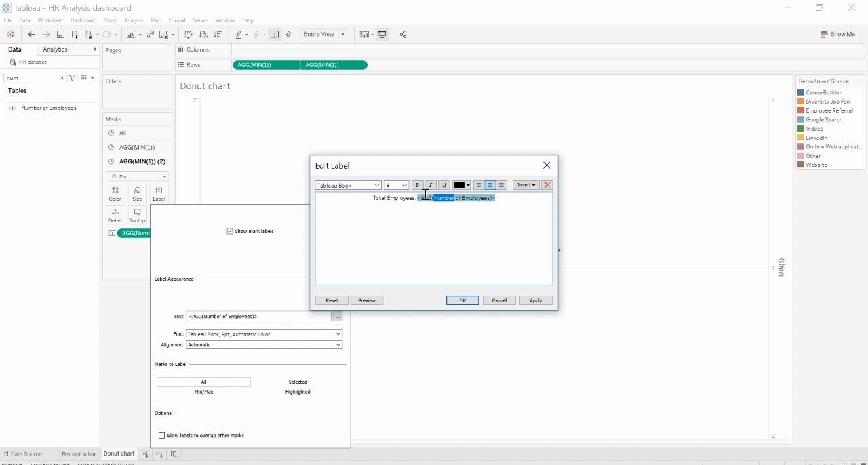Open the Entire View fit dropdown
The image size is (868, 465).
tap(324, 34)
